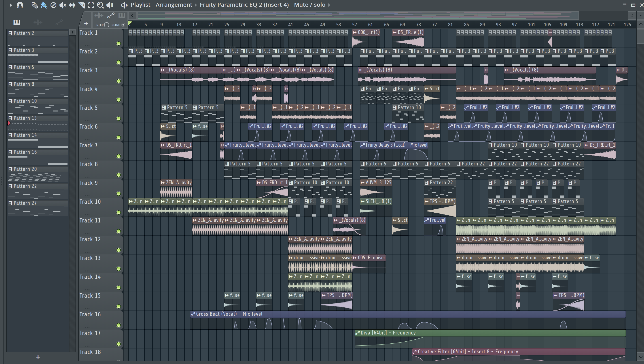Click the playlist overview minimap
Screen dimensions: 644x364
point(358,15)
